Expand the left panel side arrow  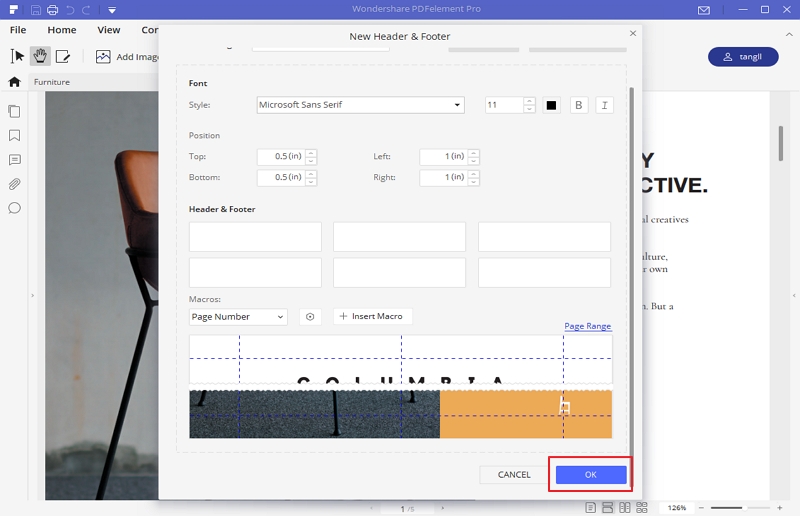[32, 296]
